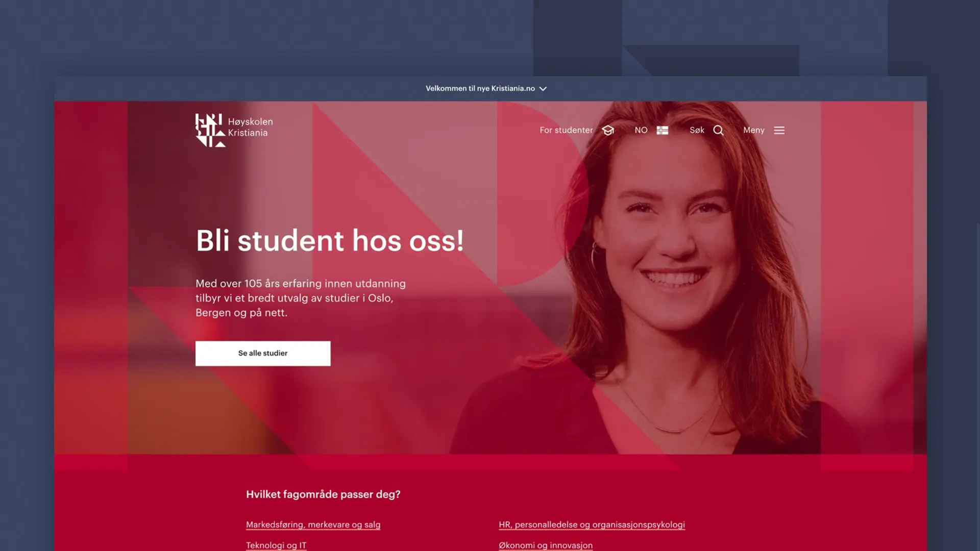Screen dimensions: 980x551
Task: Follow the Økonomi og innovasjon link
Action: click(546, 545)
